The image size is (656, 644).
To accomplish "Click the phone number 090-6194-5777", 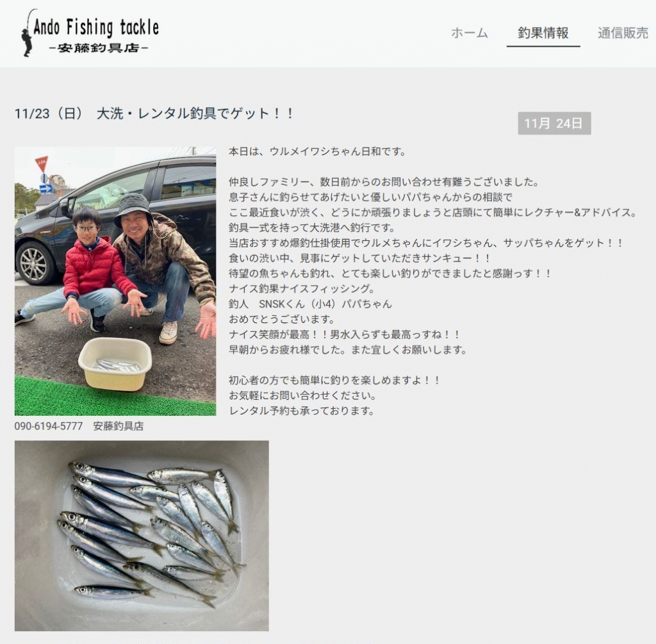I will click(49, 426).
